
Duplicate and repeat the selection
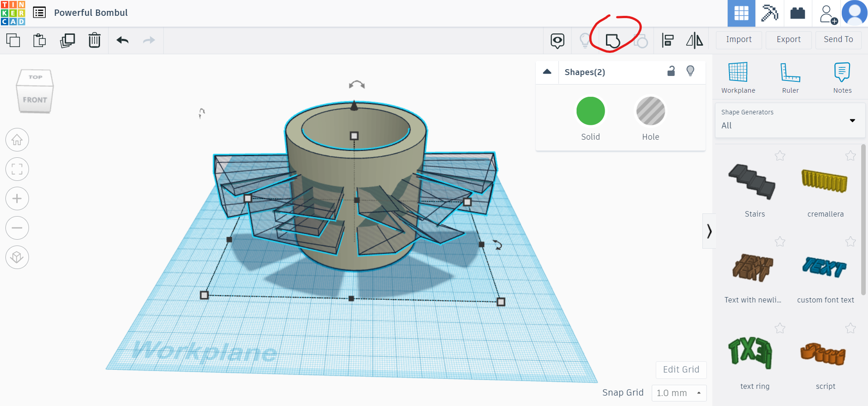(x=67, y=40)
